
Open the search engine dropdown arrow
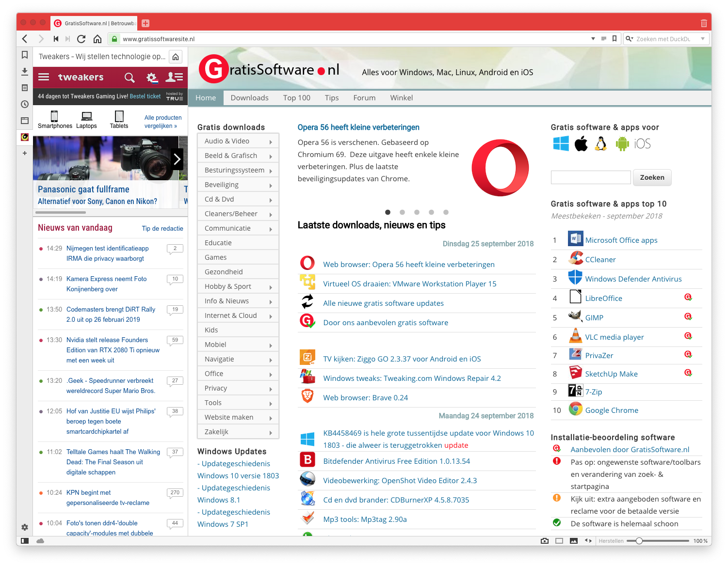coord(702,39)
